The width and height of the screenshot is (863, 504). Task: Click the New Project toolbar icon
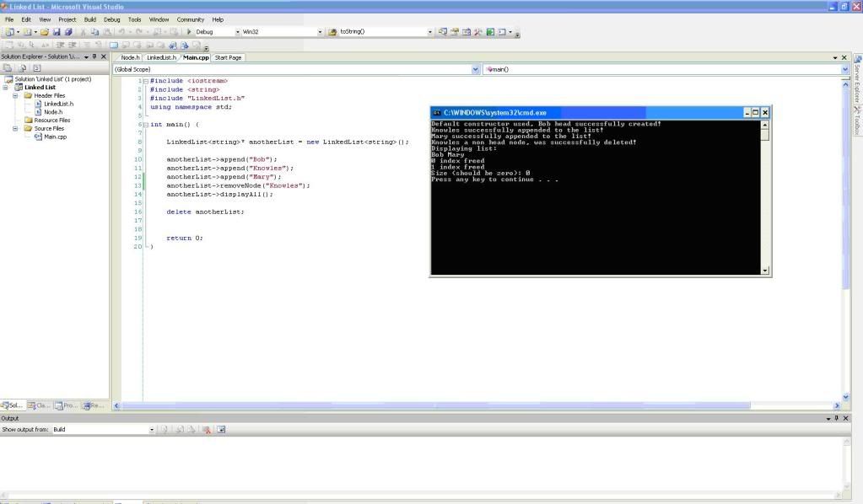tap(10, 32)
